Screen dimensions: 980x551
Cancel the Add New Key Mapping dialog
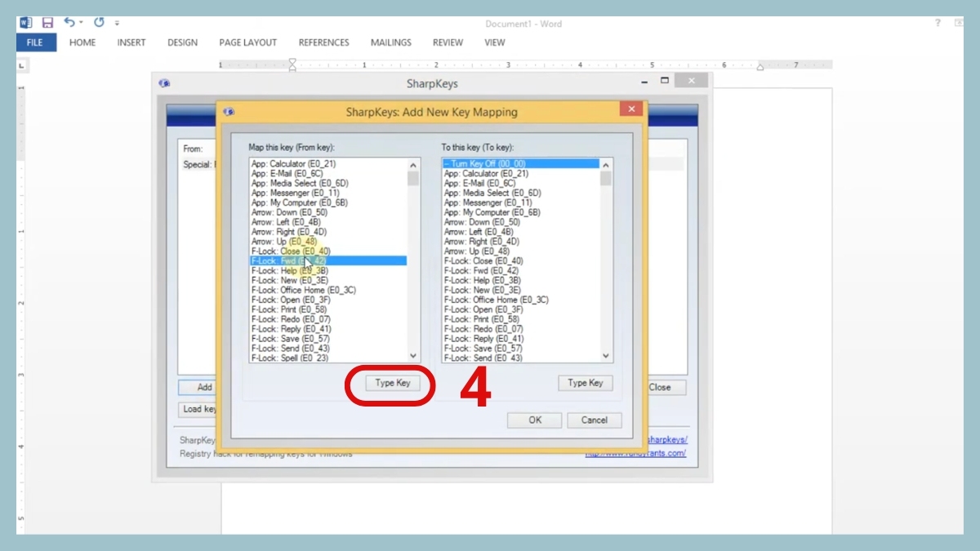tap(595, 420)
